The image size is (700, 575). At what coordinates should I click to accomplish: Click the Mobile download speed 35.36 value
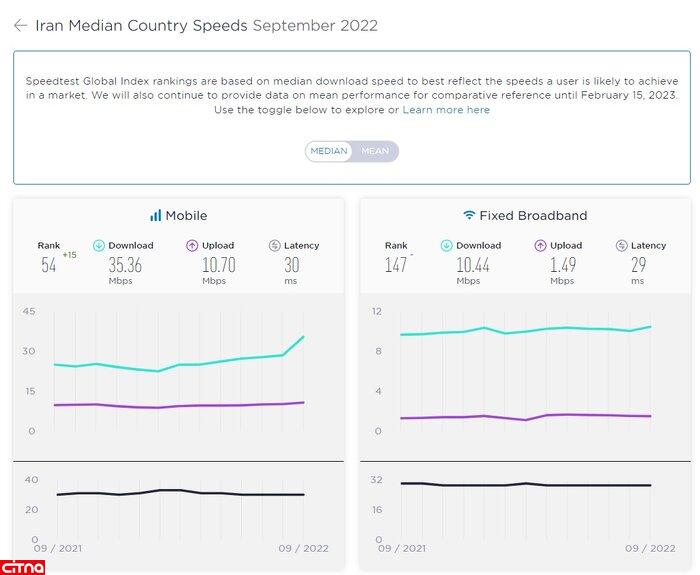click(x=125, y=265)
